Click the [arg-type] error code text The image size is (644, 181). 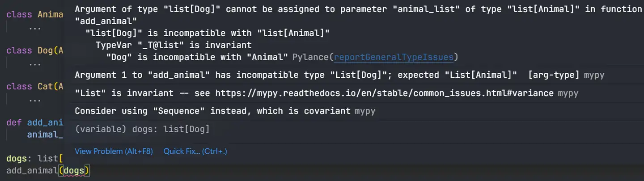click(554, 75)
